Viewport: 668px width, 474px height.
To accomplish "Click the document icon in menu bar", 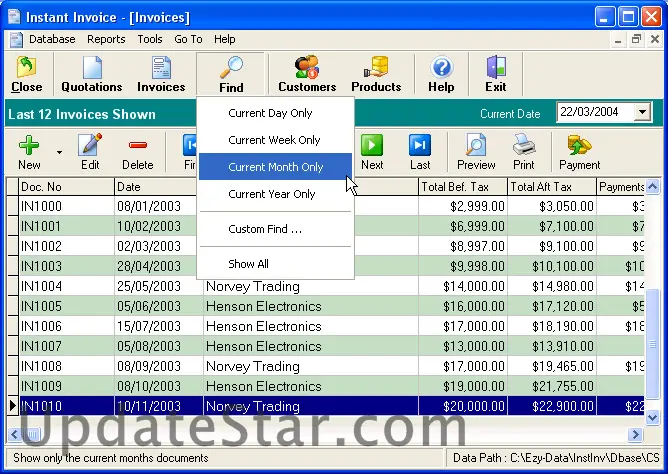I will click(16, 40).
